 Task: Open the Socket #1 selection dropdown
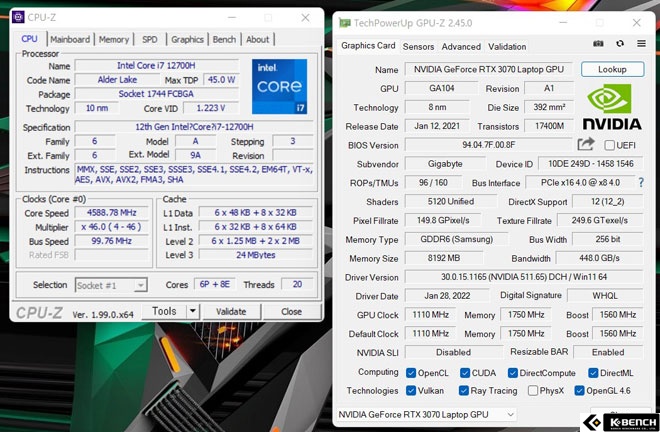111,285
